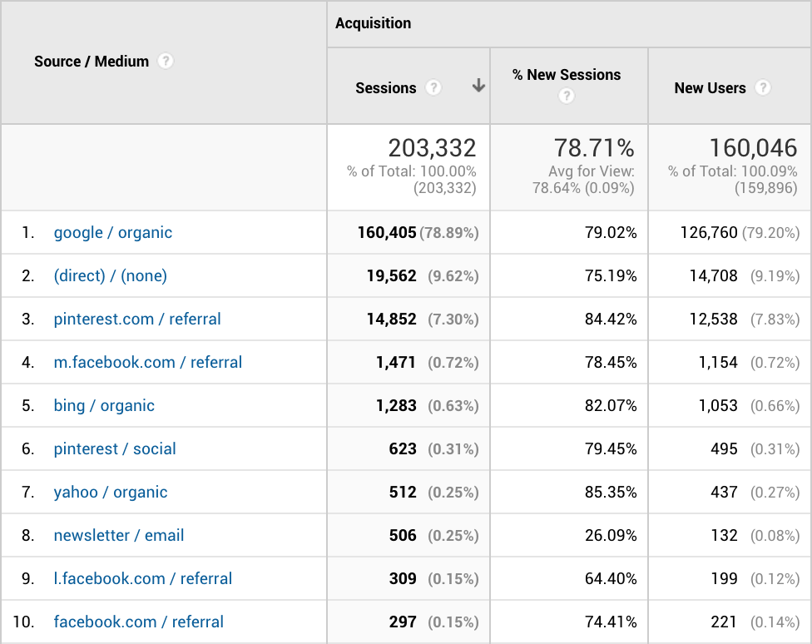Select % new sessions value 85.35%
This screenshot has height=644, width=812.
pos(611,493)
